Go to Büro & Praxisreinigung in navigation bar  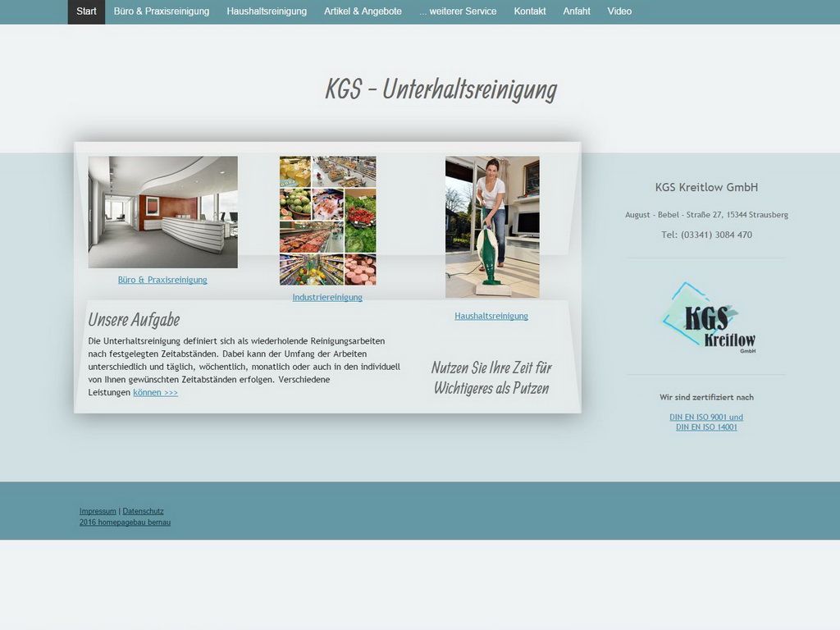tap(162, 11)
